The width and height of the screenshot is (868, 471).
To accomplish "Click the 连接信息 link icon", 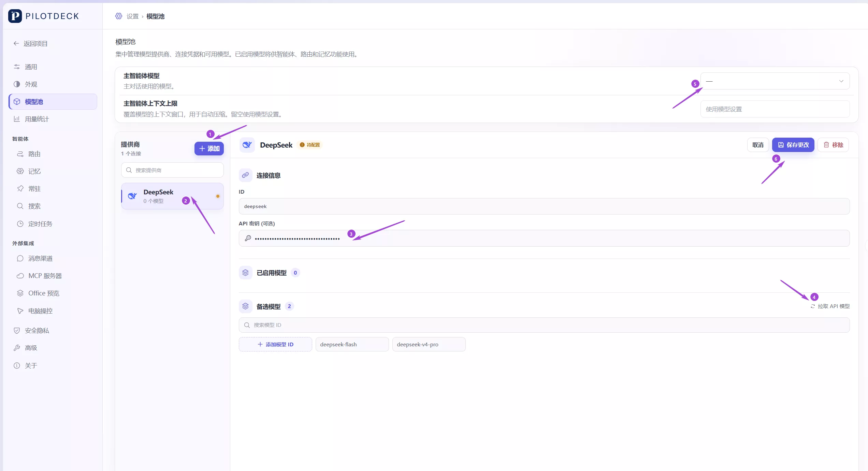I will coord(245,175).
